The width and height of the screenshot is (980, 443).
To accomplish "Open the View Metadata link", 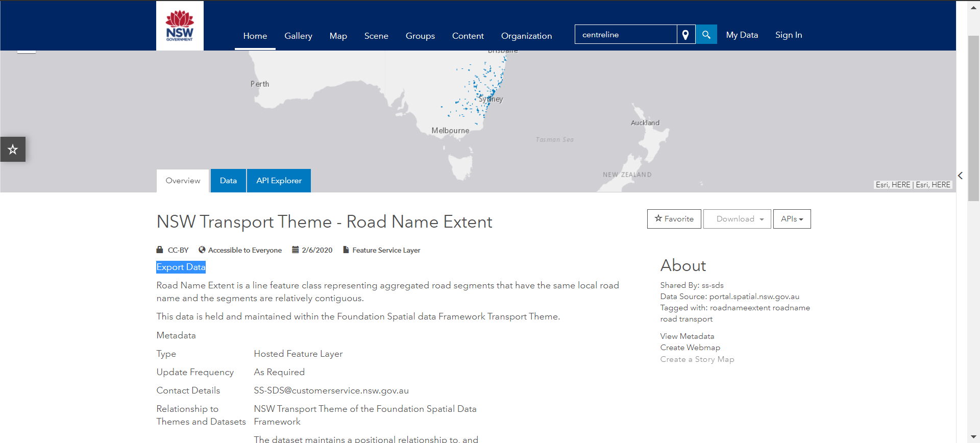I will (x=687, y=336).
